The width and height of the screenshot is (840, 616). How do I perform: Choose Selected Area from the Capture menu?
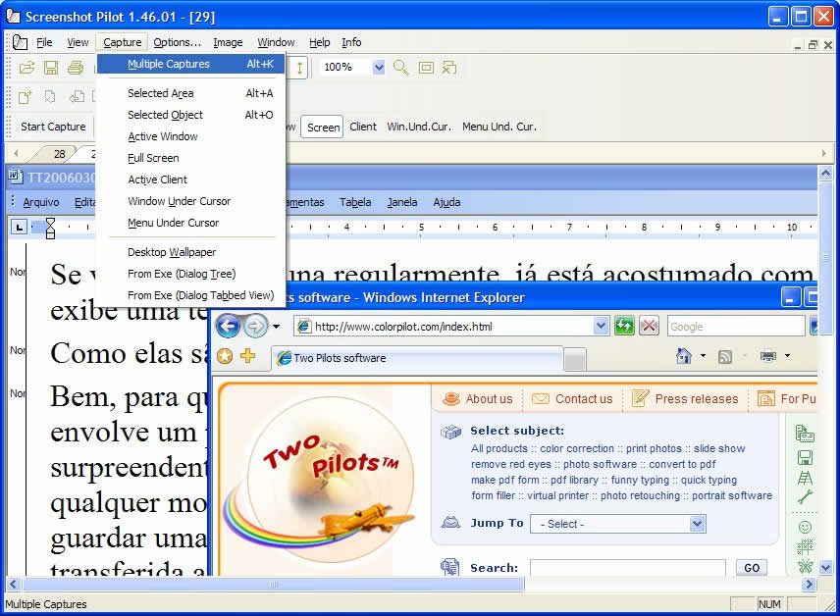pyautogui.click(x=191, y=93)
